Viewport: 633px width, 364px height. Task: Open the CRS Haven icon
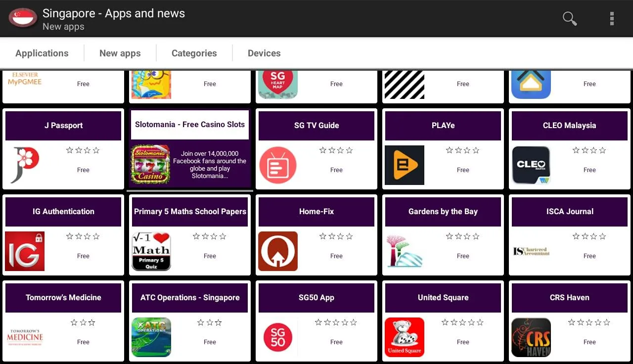click(x=531, y=337)
